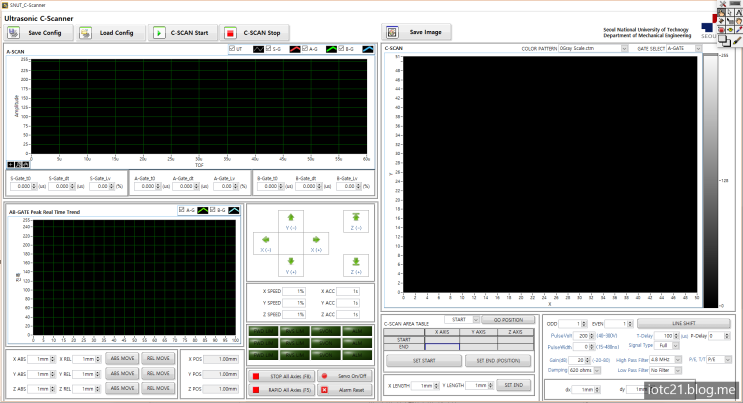743x403 pixels.
Task: Jog the Y axis negative with the up arrow
Action: 291,218
